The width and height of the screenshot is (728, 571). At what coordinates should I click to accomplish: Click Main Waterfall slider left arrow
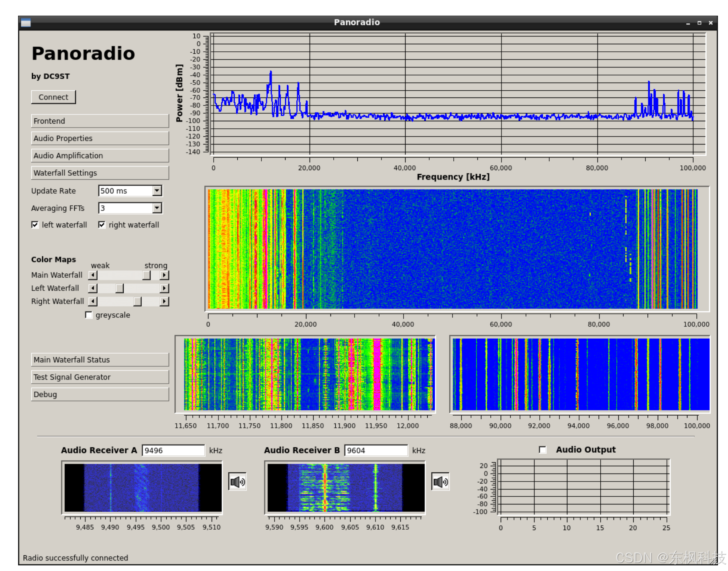[93, 275]
